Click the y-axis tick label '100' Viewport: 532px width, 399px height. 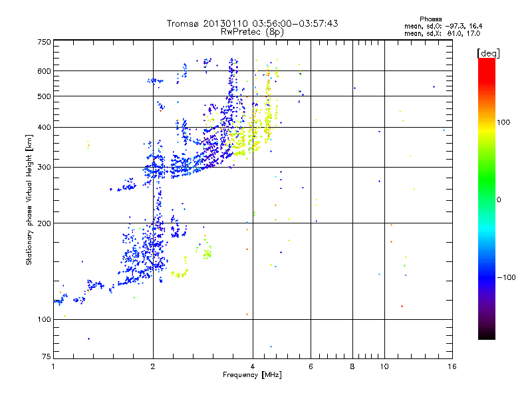[44, 320]
